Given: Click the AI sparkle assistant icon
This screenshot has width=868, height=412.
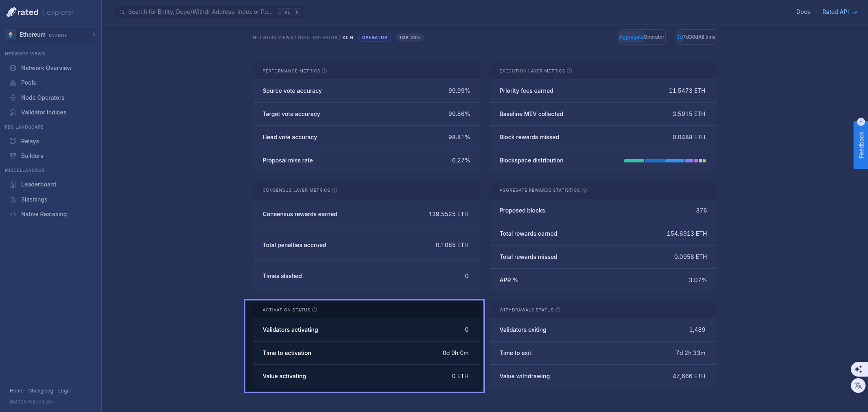Looking at the screenshot, I should point(858,369).
